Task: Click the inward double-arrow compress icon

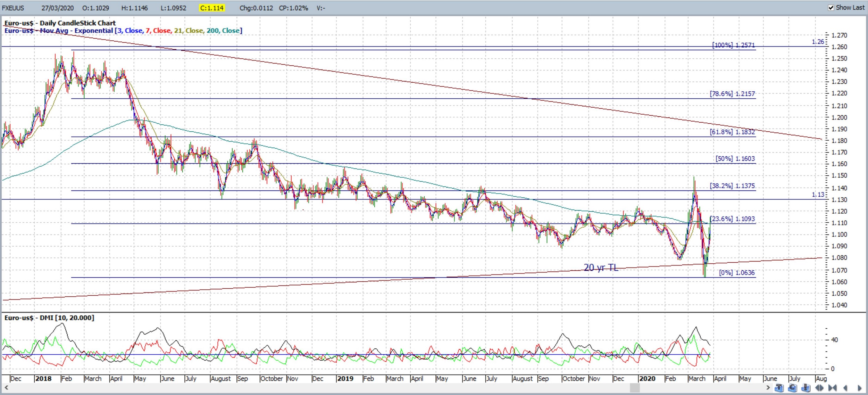Action: 832,388
